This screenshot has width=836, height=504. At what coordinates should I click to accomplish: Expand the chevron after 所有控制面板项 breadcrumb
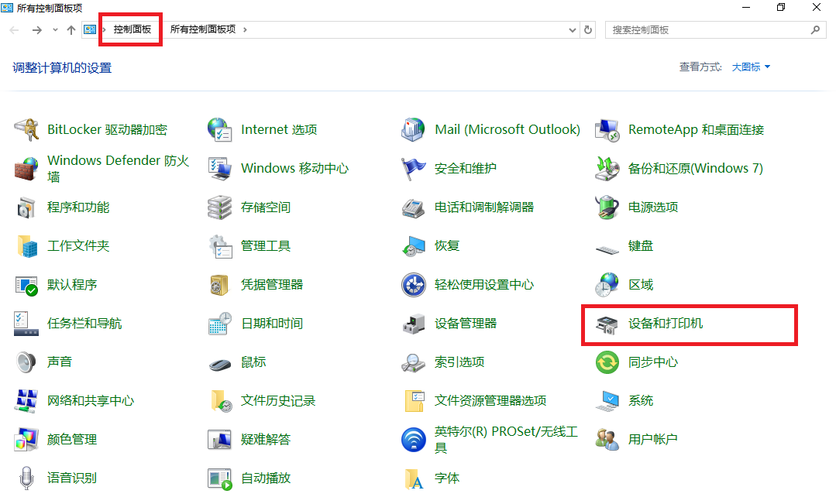tap(245, 29)
